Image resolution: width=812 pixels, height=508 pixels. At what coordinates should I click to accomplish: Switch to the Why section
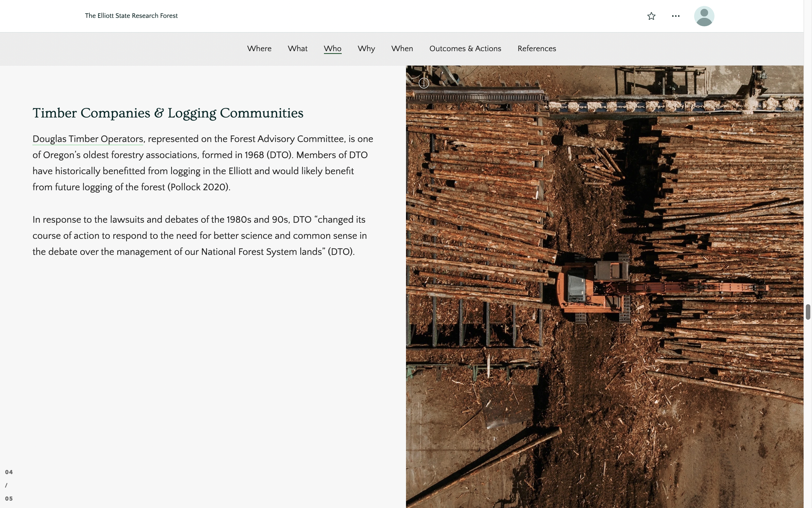click(366, 49)
